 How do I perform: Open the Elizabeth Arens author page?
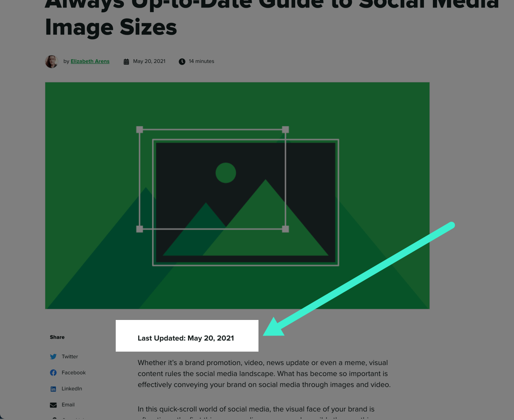coord(90,61)
